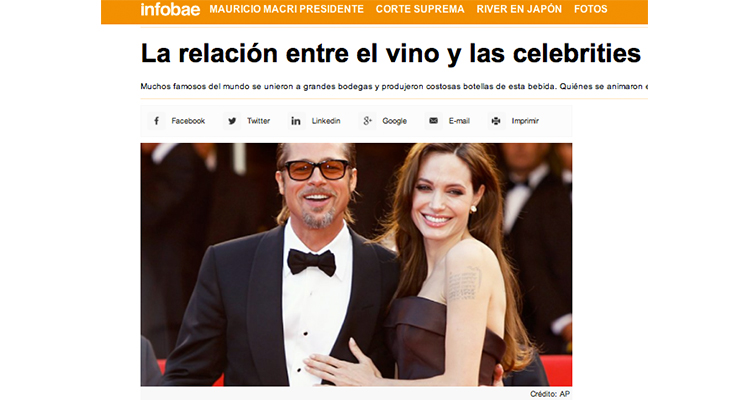Viewport: 750px width, 400px height.
Task: Open the Fotos section
Action: click(591, 9)
